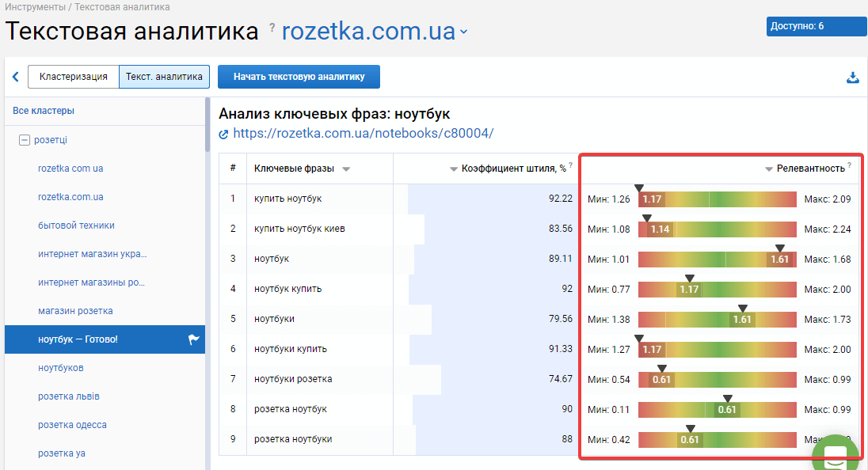The height and width of the screenshot is (470, 868).
Task: Select the магазин розетка cluster
Action: coord(75,311)
